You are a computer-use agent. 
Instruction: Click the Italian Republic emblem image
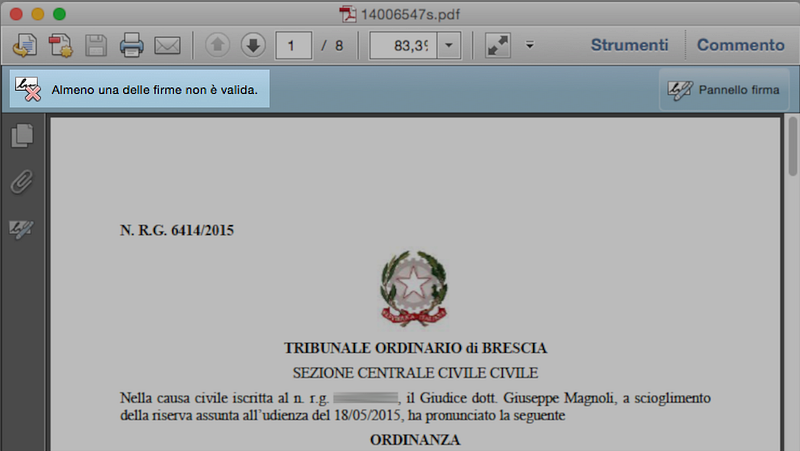pos(414,288)
